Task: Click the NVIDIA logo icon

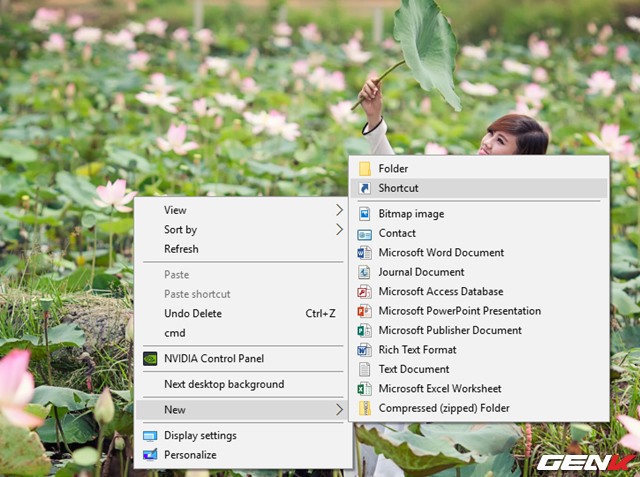Action: coord(150,359)
